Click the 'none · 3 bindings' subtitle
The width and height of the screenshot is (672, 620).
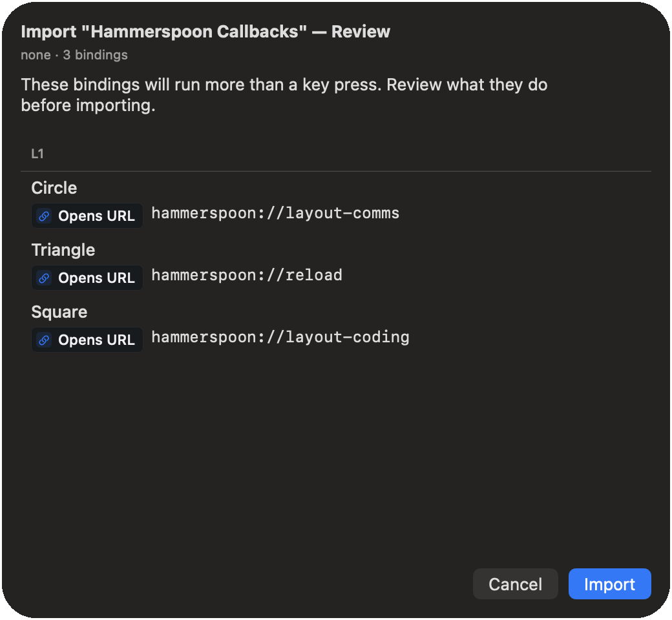[x=74, y=55]
